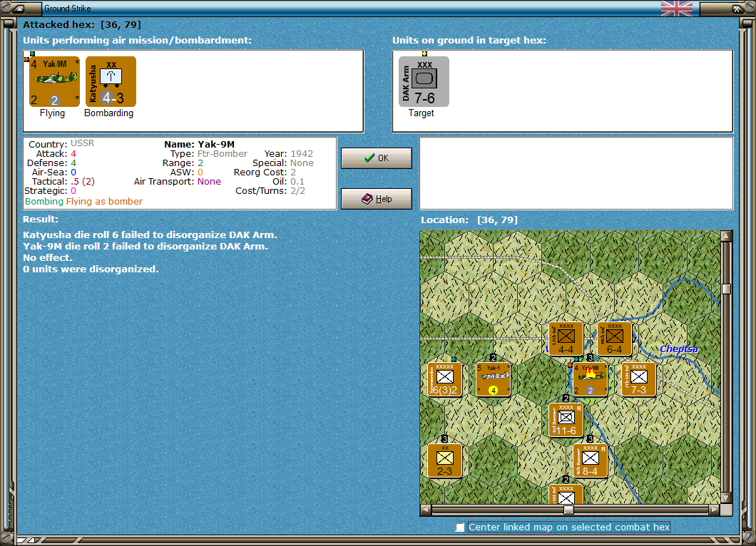756x546 pixels.
Task: Click the map horizontal scrollbar thumb
Action: (569, 510)
